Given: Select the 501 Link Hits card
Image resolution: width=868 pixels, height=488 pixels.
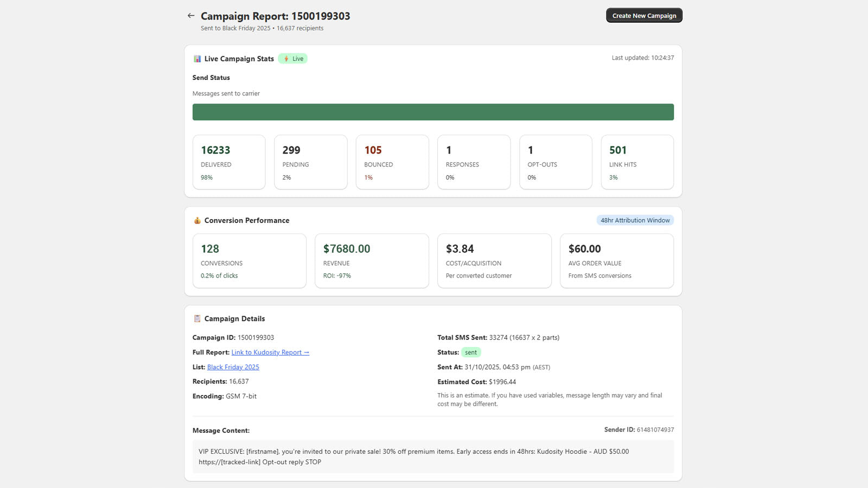Looking at the screenshot, I should click(x=637, y=162).
